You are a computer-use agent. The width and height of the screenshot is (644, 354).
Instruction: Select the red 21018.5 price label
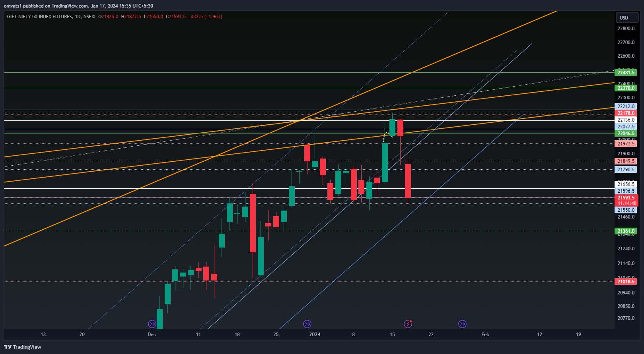pos(626,282)
